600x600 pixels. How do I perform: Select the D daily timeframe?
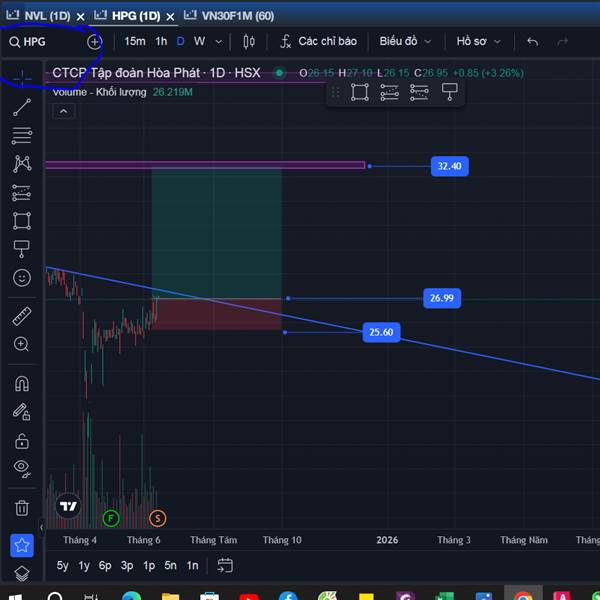click(180, 41)
